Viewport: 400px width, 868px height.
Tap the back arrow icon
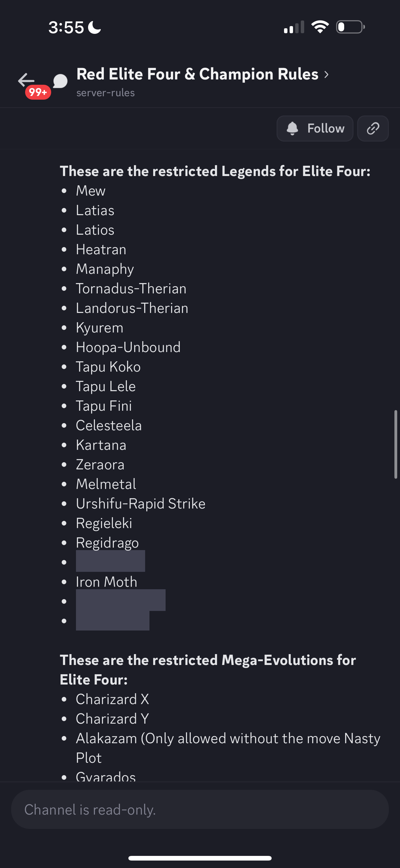point(26,80)
